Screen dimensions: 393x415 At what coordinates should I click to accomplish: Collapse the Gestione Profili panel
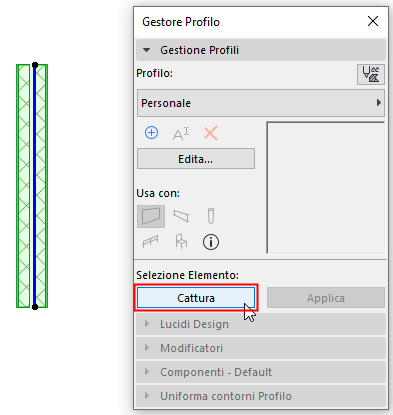click(261, 50)
